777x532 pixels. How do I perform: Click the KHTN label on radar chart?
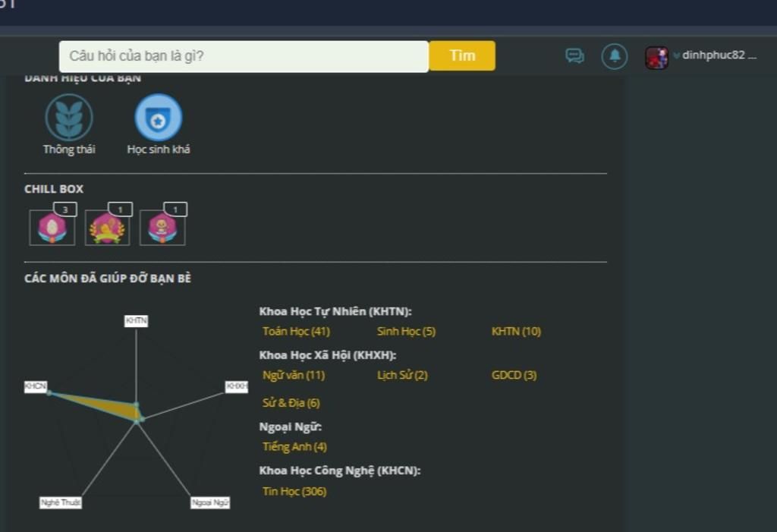[137, 321]
